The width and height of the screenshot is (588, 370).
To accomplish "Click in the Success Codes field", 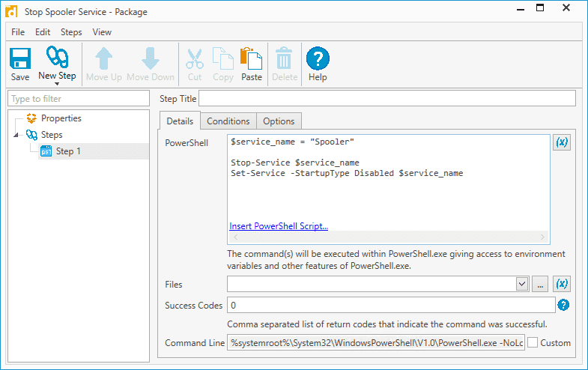I will click(x=391, y=305).
